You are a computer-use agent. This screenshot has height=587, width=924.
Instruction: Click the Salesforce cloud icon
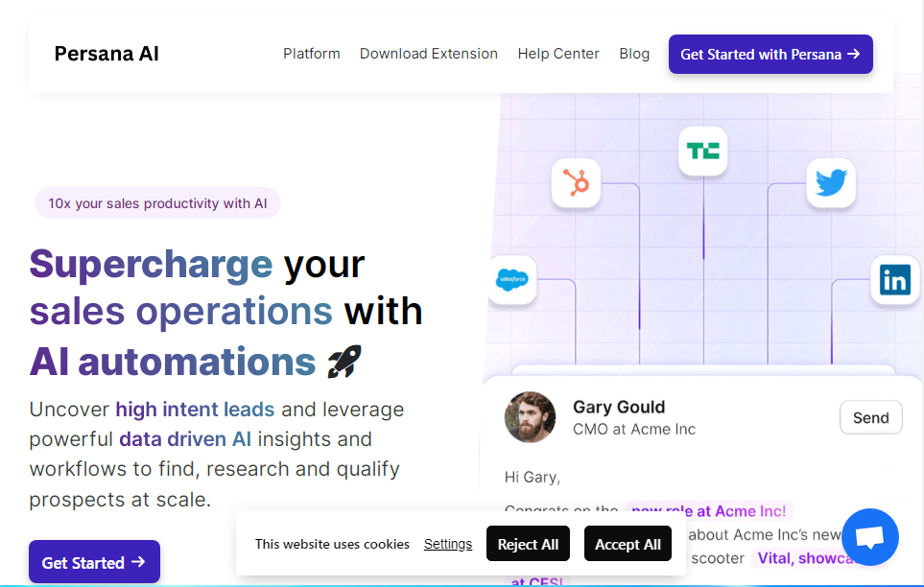click(x=511, y=280)
